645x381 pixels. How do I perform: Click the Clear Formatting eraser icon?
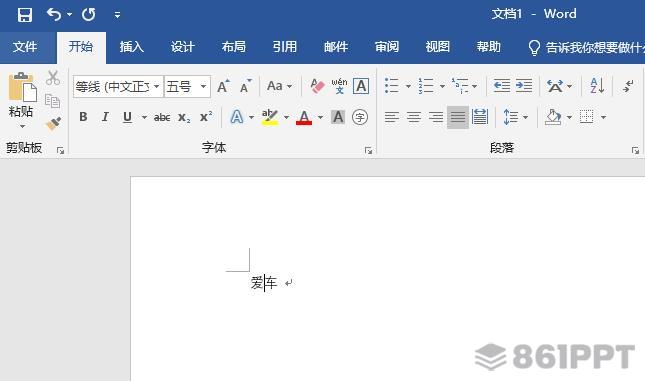[x=317, y=86]
